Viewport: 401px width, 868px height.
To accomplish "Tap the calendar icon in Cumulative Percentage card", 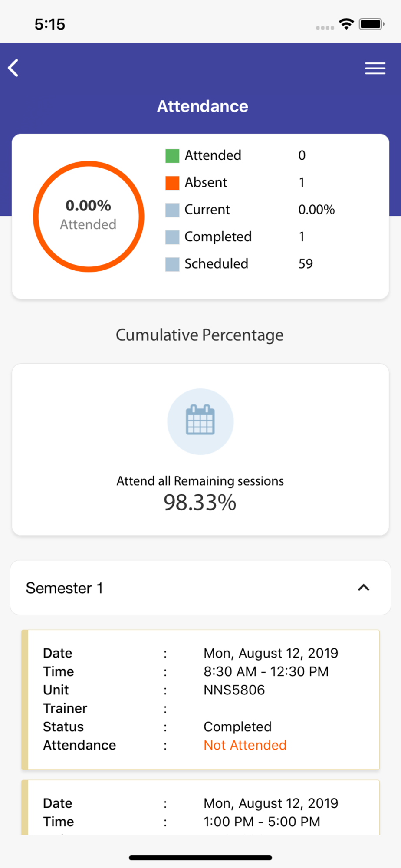I will coord(200,421).
